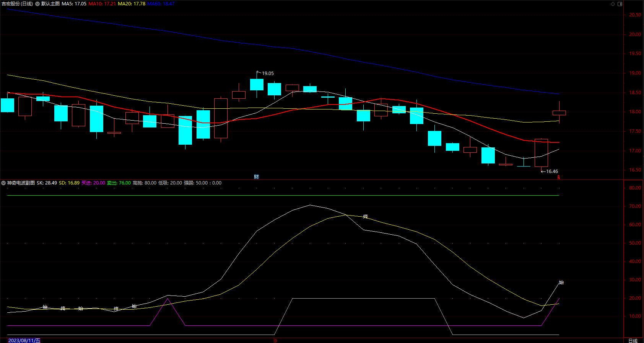
Task: Select the 买进: 20.00 indicator label
Action: click(93, 183)
